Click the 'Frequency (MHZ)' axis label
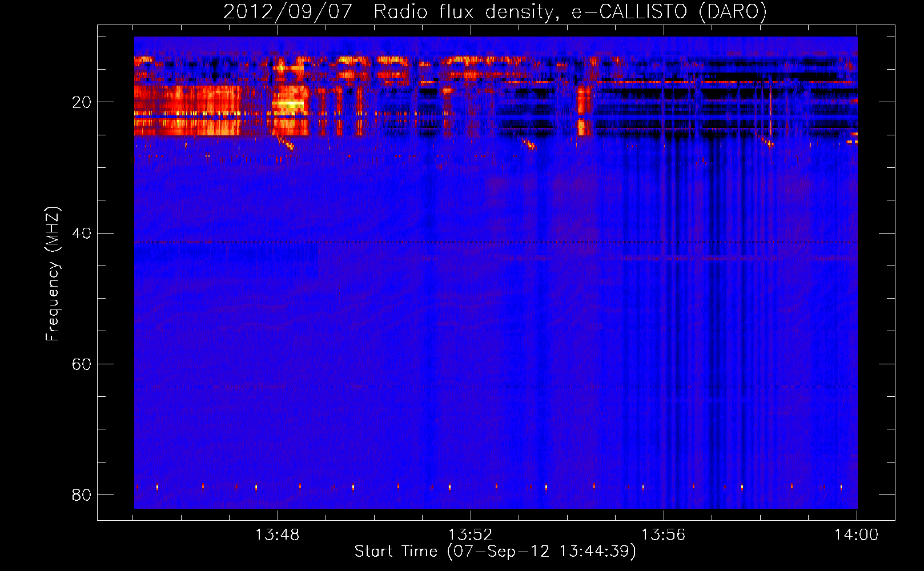Viewport: 924px width, 571px height. (x=53, y=274)
